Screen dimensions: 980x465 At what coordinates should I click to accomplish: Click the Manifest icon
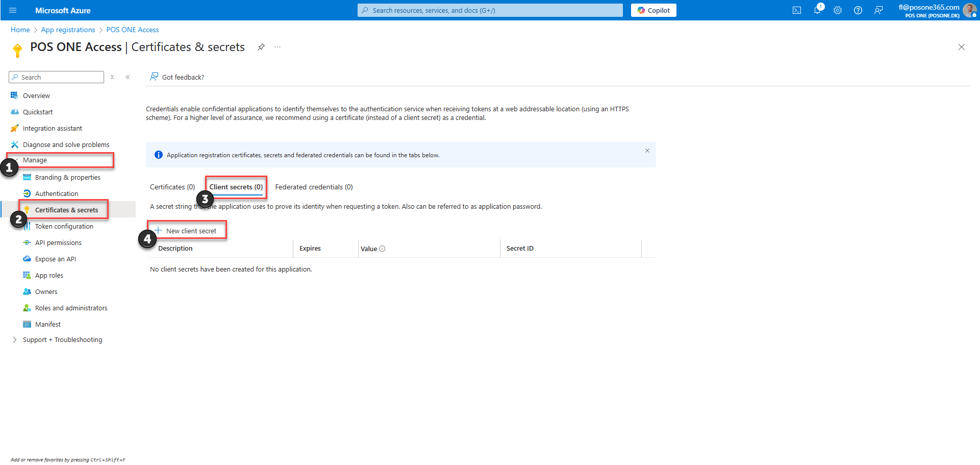[27, 324]
